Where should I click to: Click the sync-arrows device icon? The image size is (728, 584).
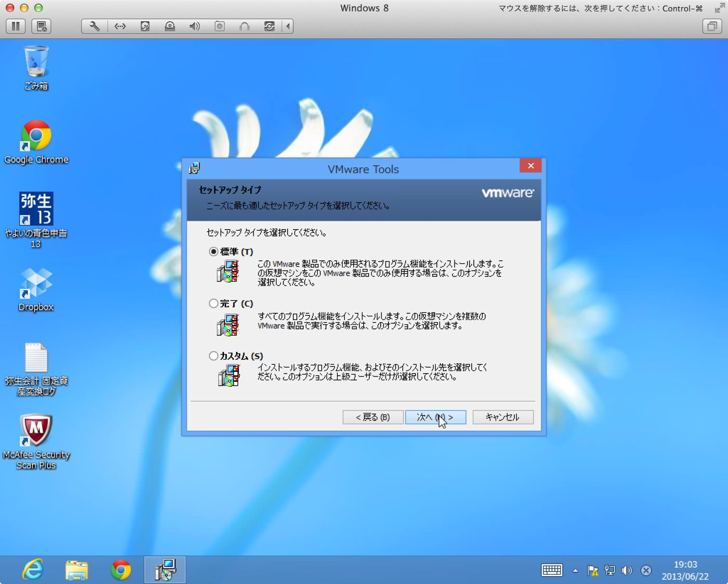pyautogui.click(x=269, y=26)
